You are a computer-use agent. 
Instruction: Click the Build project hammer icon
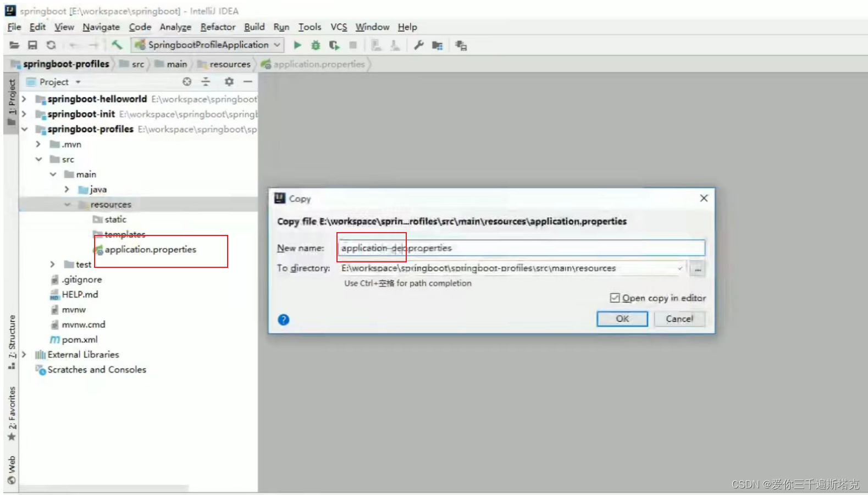[117, 45]
